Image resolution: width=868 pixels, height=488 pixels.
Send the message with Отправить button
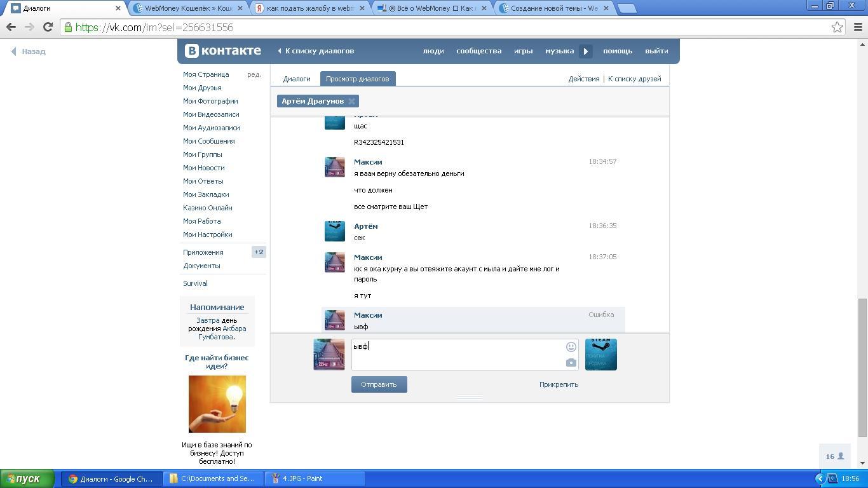379,384
